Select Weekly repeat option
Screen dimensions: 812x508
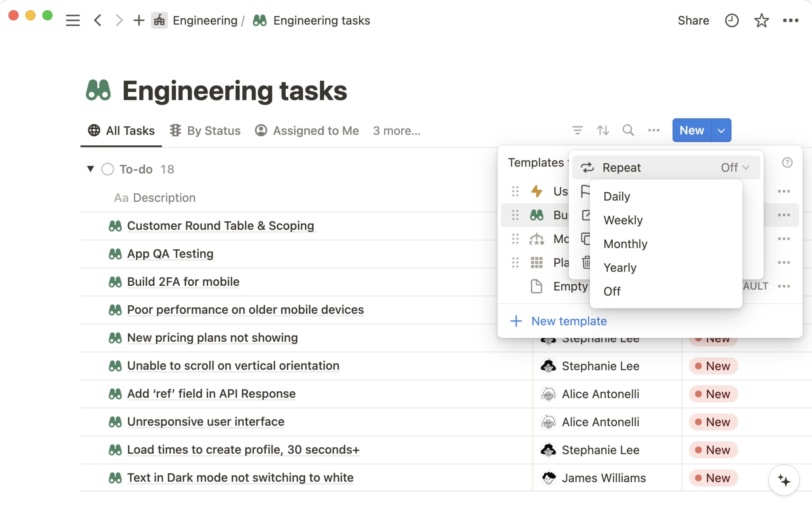623,220
